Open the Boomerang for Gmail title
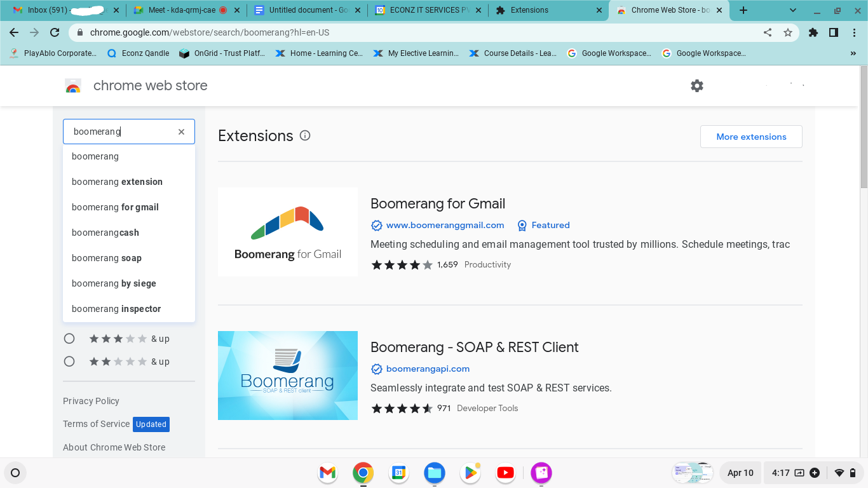This screenshot has height=488, width=868. [438, 203]
